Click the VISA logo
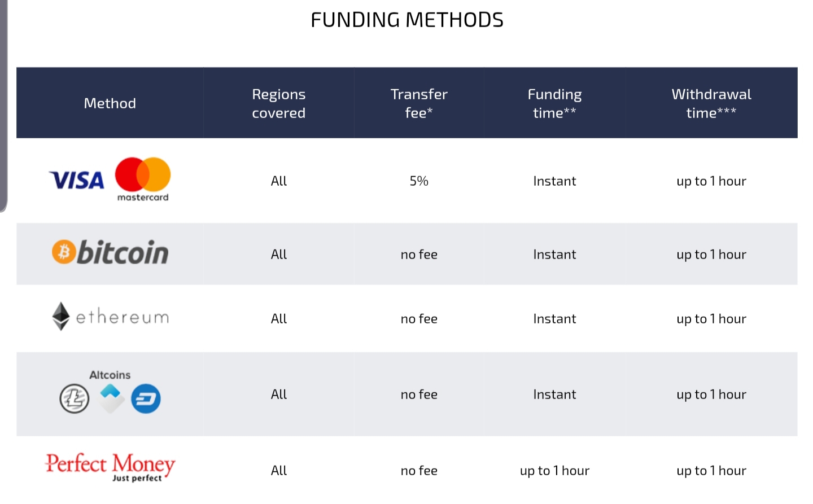The height and width of the screenshot is (504, 813). coord(77,181)
